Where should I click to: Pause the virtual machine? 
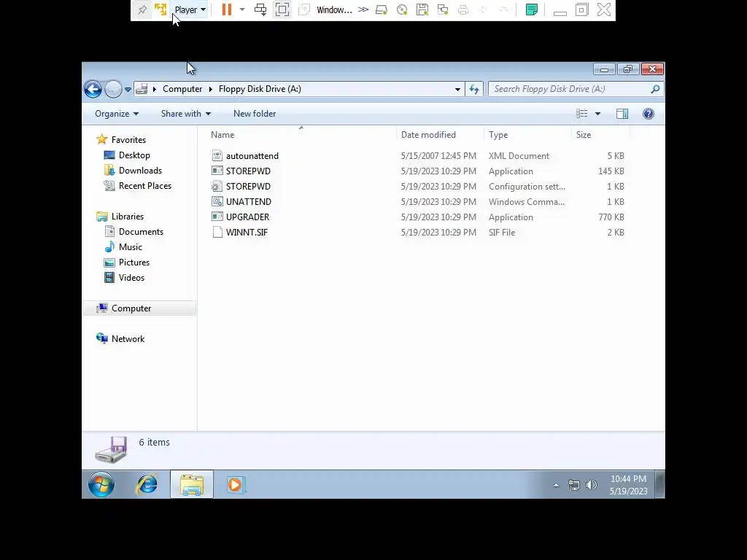coord(227,9)
